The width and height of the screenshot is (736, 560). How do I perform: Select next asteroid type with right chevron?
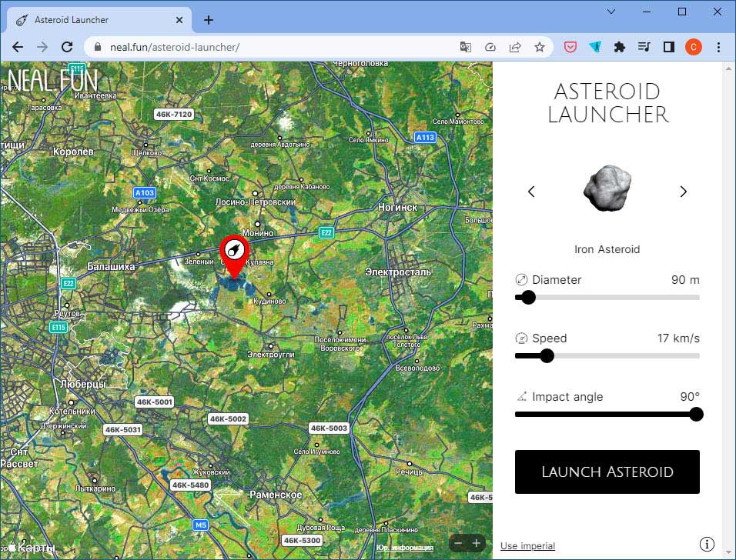[x=684, y=192]
